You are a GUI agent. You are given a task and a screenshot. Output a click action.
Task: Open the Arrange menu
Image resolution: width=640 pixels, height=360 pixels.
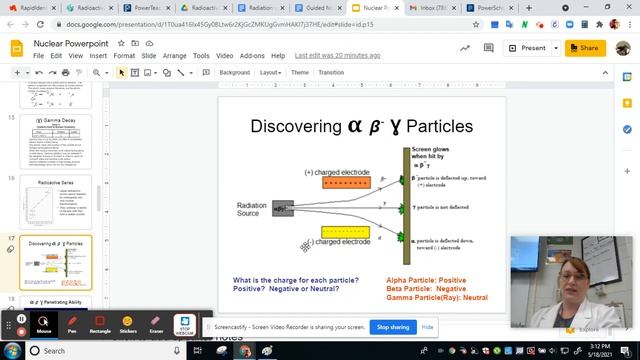pos(174,56)
